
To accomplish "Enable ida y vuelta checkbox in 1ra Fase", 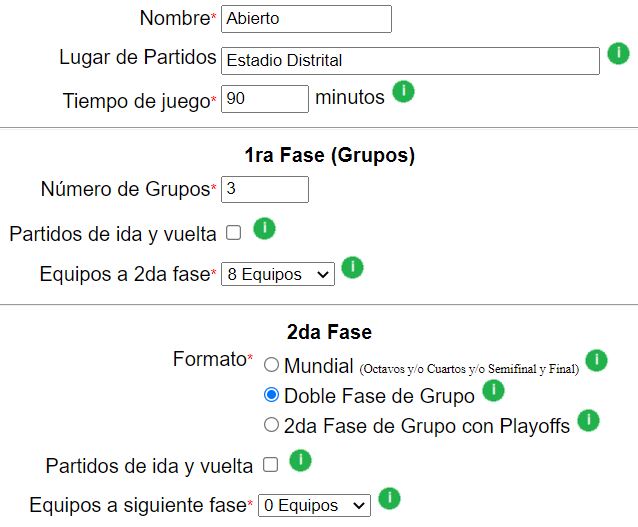I will tap(234, 233).
